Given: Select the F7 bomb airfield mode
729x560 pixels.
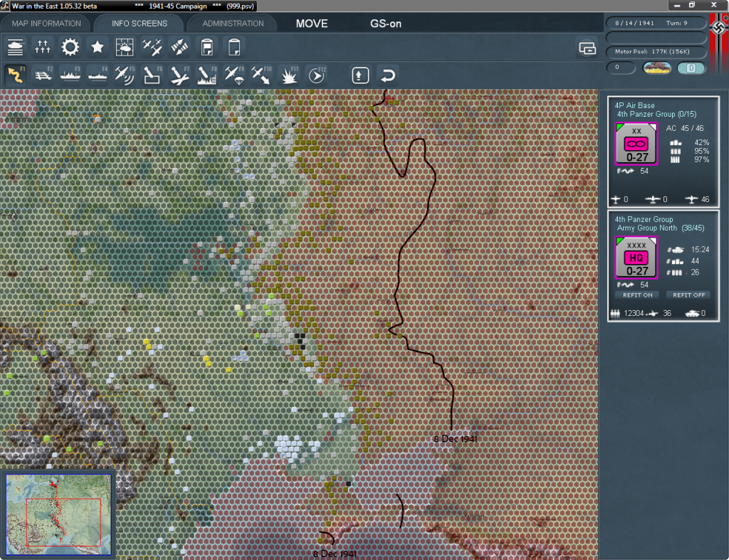Looking at the screenshot, I should coord(179,75).
